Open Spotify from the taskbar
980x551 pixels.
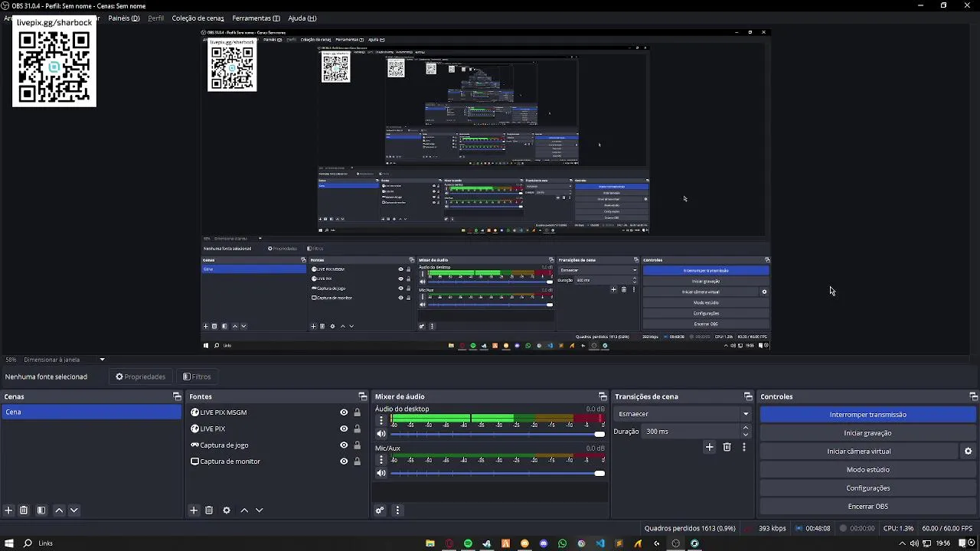pos(468,543)
